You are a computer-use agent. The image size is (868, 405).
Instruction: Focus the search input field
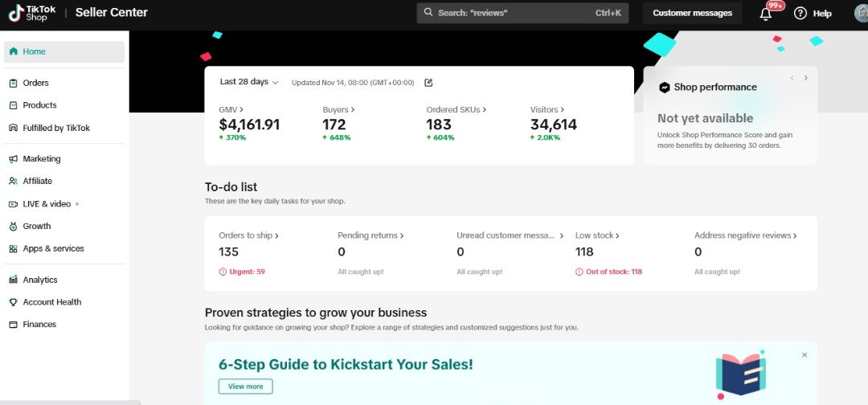click(x=522, y=13)
